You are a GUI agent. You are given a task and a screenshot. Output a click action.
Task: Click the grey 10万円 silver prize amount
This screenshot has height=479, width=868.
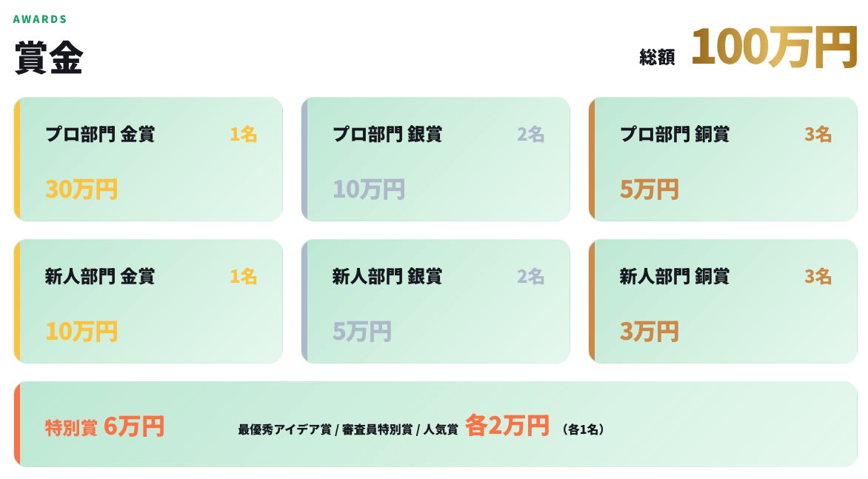369,190
